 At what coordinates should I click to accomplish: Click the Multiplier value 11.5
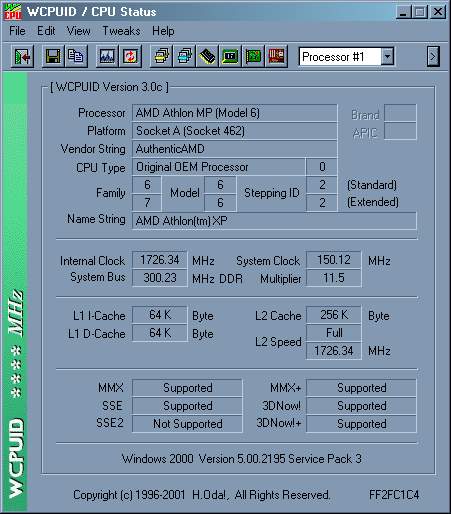(x=334, y=278)
